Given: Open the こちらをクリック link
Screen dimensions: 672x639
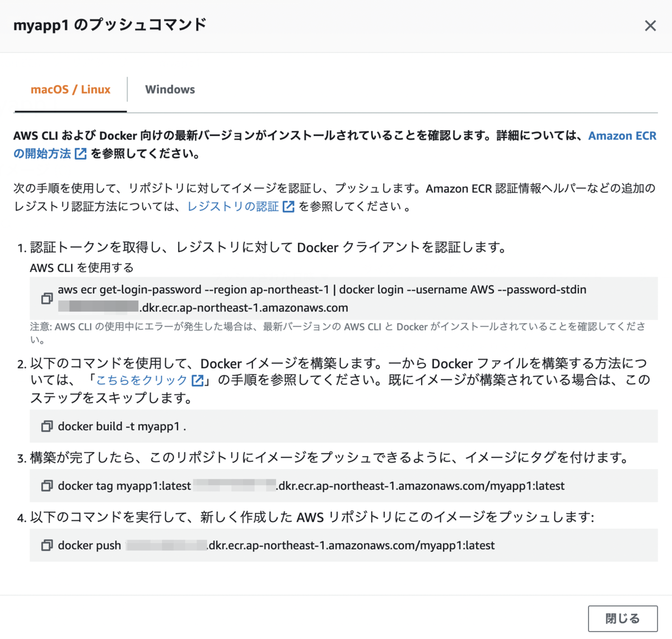Looking at the screenshot, I should tap(142, 380).
